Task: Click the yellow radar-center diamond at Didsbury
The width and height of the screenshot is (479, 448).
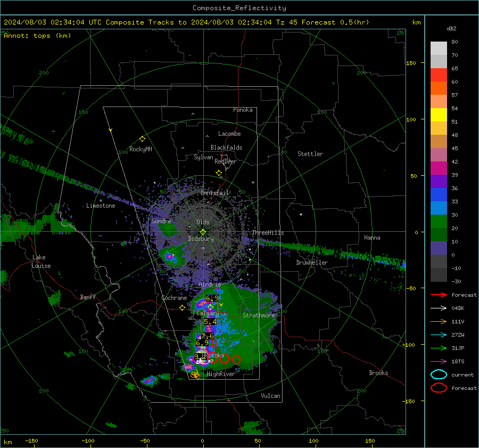Action: click(203, 232)
